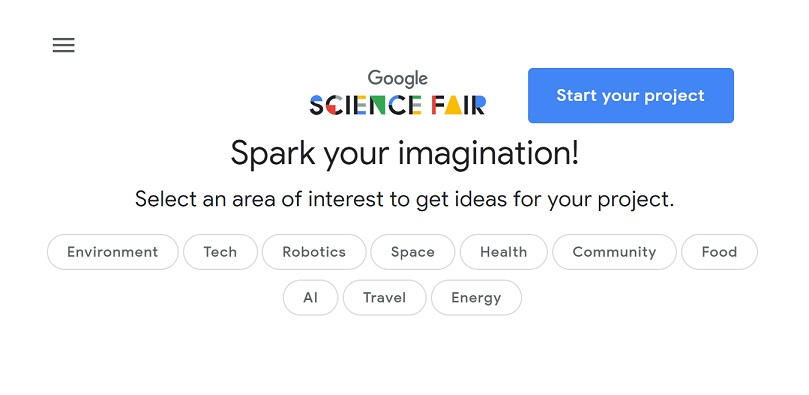809x395 pixels.
Task: Click the red F letter in FAIR
Action: [436, 105]
